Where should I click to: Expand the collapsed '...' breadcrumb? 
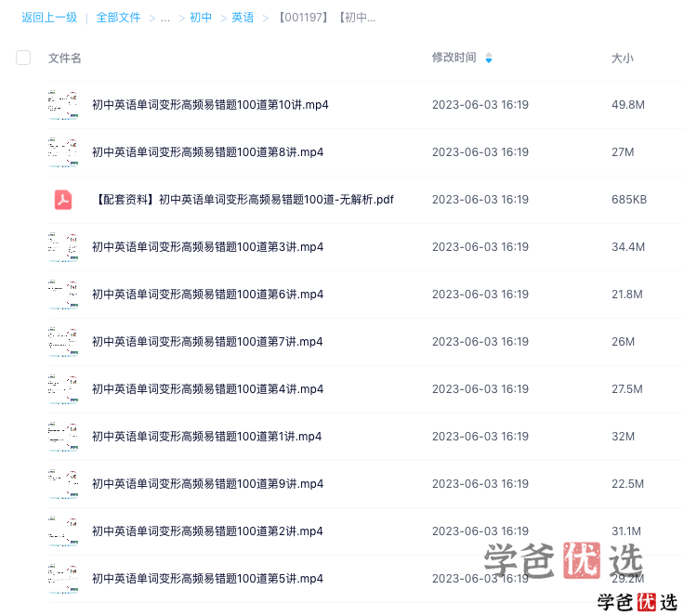[x=164, y=18]
